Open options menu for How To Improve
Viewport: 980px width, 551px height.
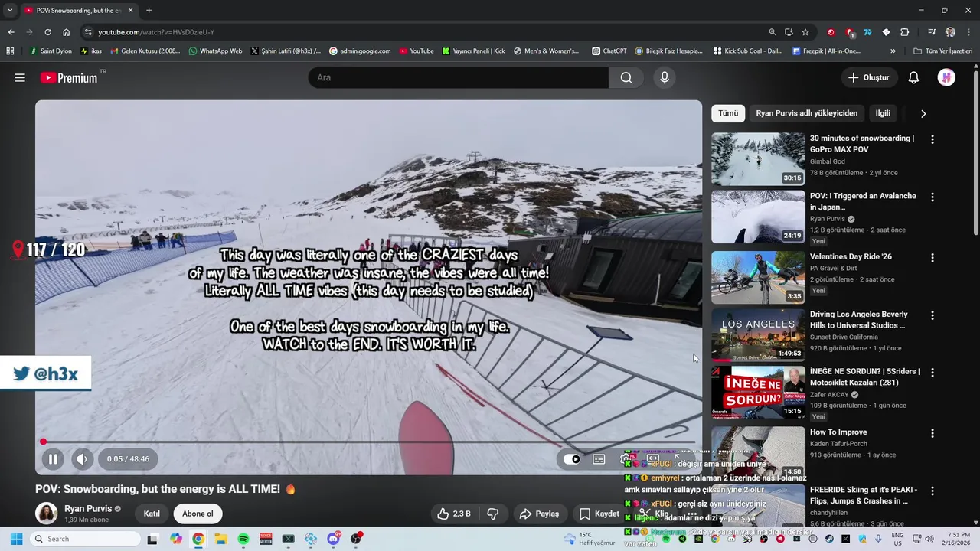click(x=933, y=433)
